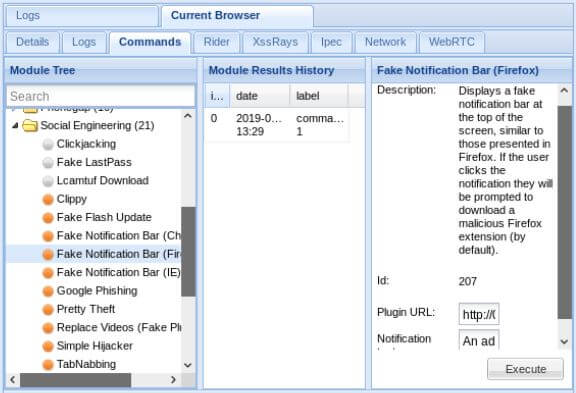Sort results by the label column header

pyautogui.click(x=319, y=96)
